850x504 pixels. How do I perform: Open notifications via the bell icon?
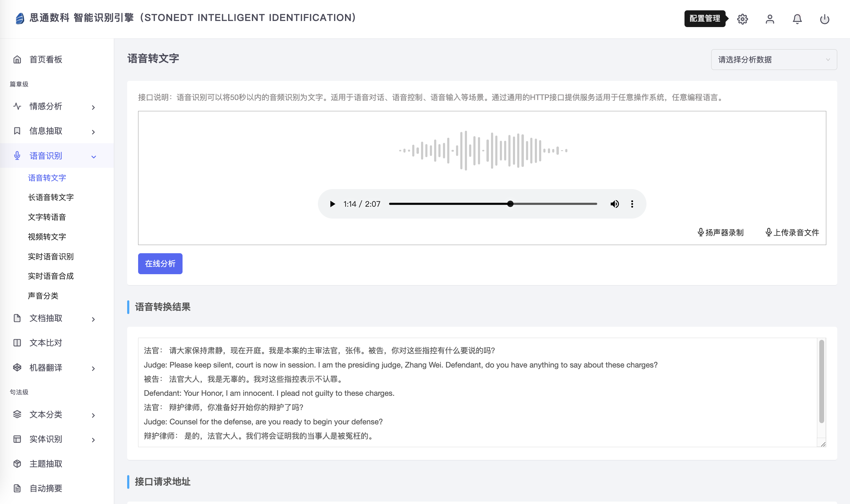coord(797,19)
